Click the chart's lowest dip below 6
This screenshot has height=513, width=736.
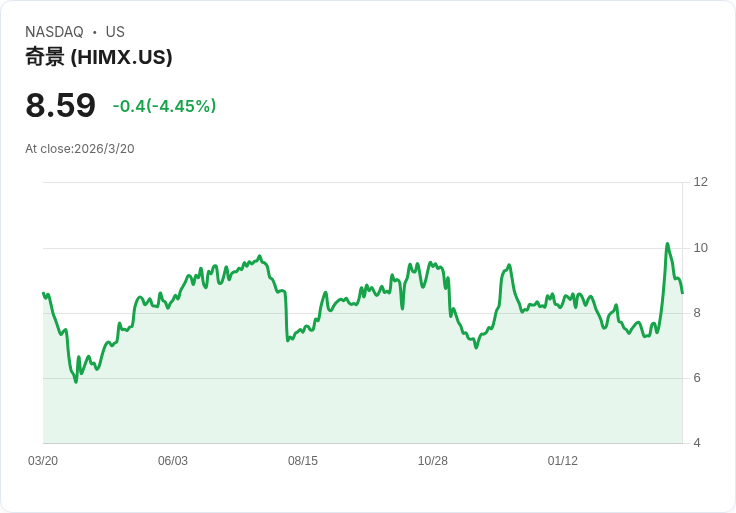click(76, 382)
